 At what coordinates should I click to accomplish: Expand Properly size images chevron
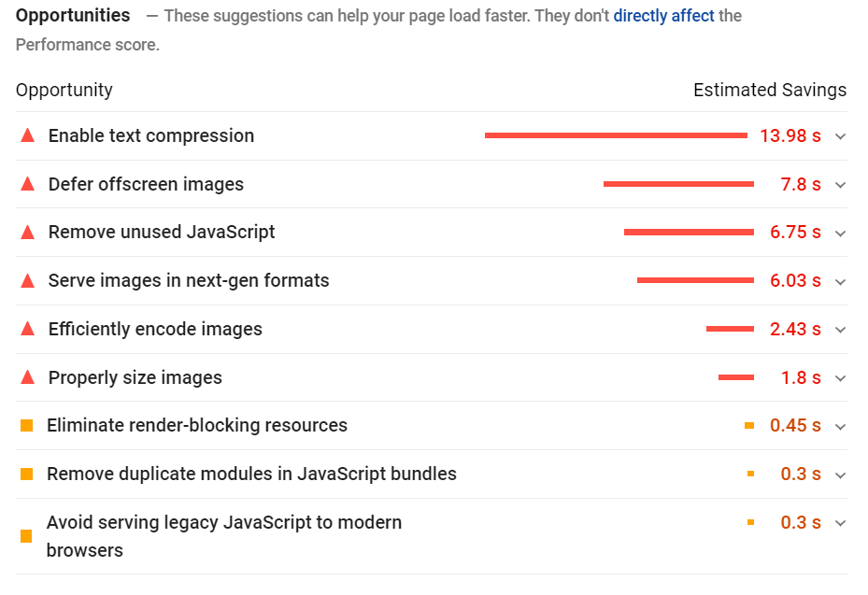click(x=840, y=378)
